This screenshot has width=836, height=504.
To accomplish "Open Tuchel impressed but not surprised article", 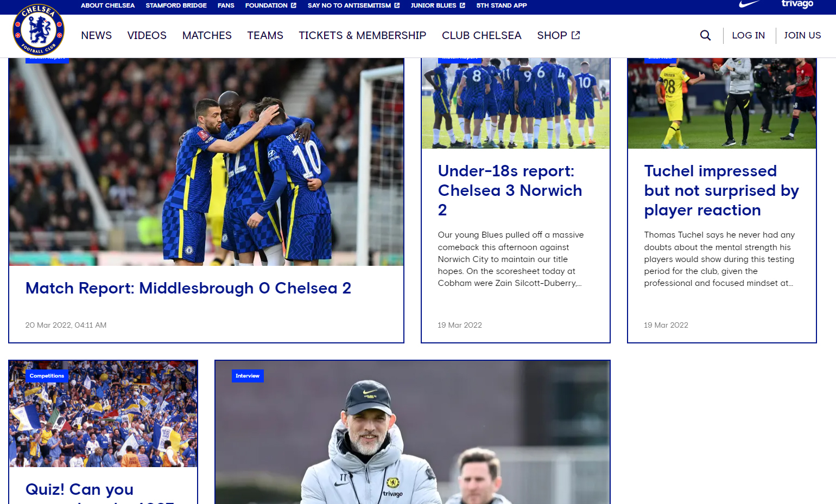I will point(721,190).
